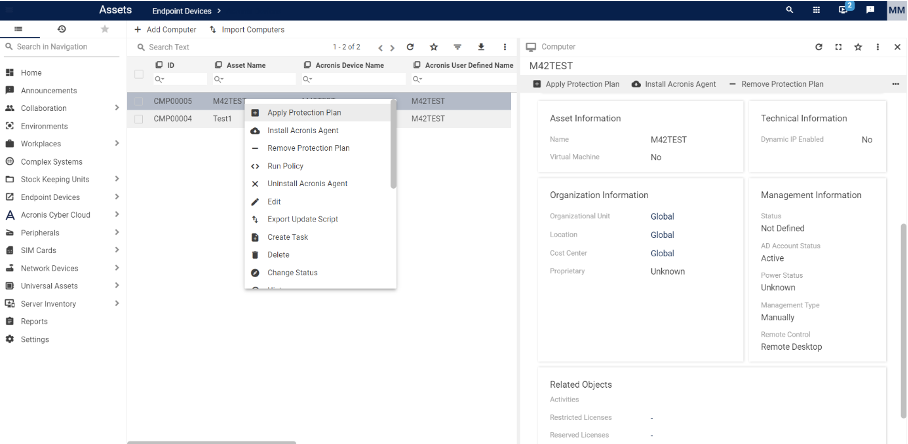Image resolution: width=908 pixels, height=444 pixels.
Task: Open the apps grid icon in top bar
Action: (x=817, y=10)
